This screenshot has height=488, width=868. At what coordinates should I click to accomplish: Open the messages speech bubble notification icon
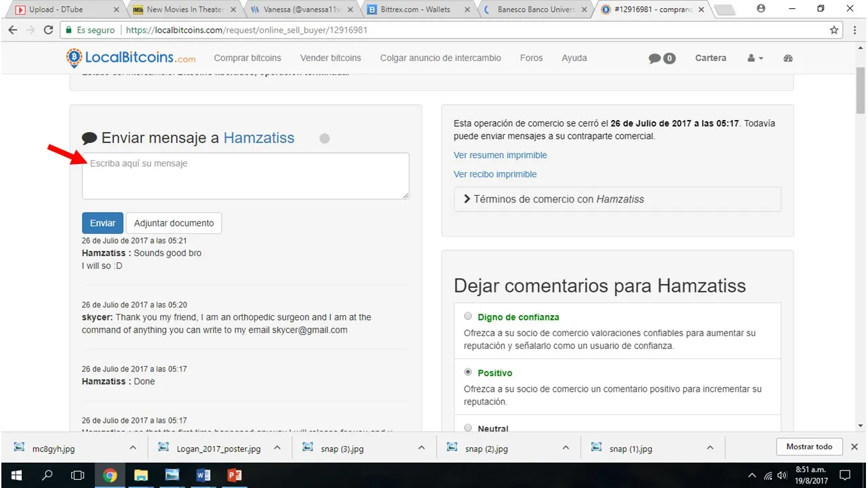click(662, 58)
